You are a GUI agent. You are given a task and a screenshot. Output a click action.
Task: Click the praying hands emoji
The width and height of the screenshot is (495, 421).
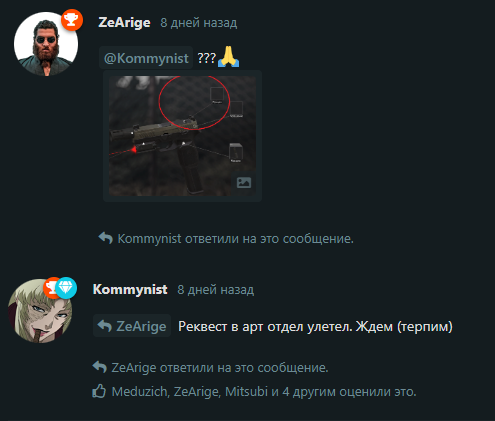pyautogui.click(x=229, y=57)
